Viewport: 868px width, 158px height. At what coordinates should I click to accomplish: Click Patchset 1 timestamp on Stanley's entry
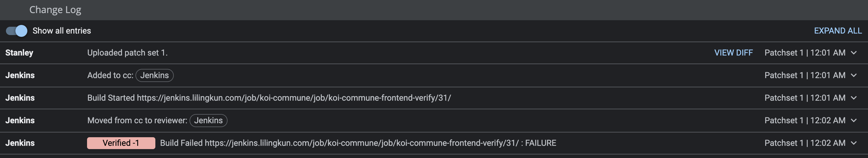click(x=805, y=53)
